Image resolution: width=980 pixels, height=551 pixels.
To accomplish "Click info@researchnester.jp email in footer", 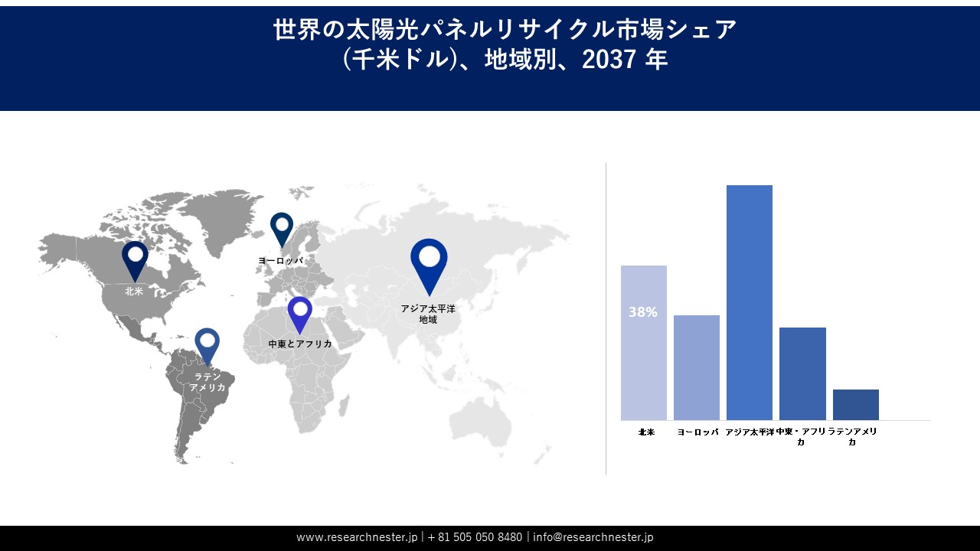I will (593, 537).
